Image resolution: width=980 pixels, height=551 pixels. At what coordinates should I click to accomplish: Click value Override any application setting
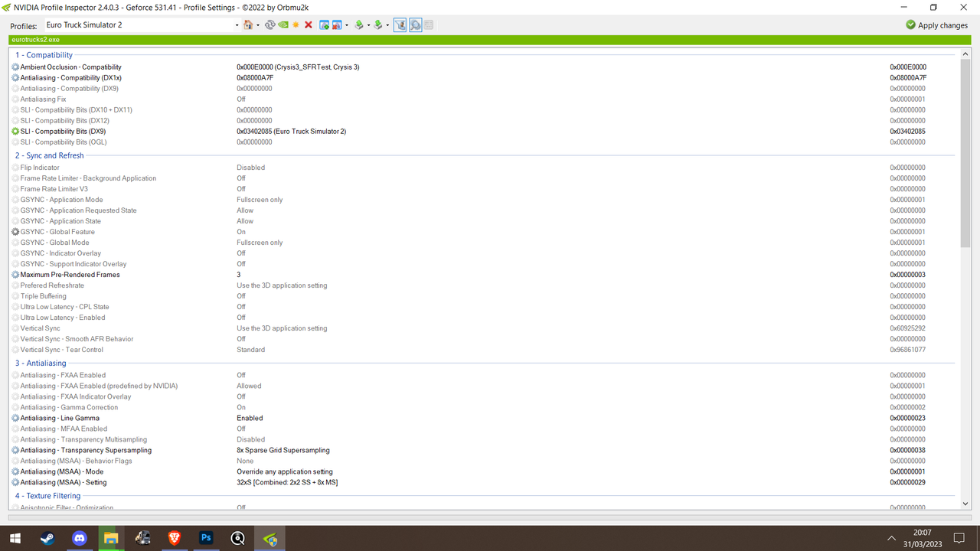[285, 472]
